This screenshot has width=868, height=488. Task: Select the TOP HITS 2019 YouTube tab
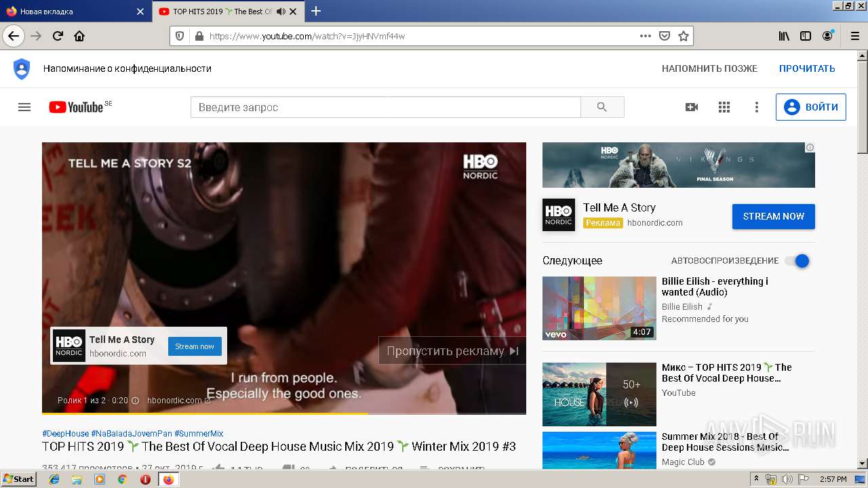(x=227, y=12)
